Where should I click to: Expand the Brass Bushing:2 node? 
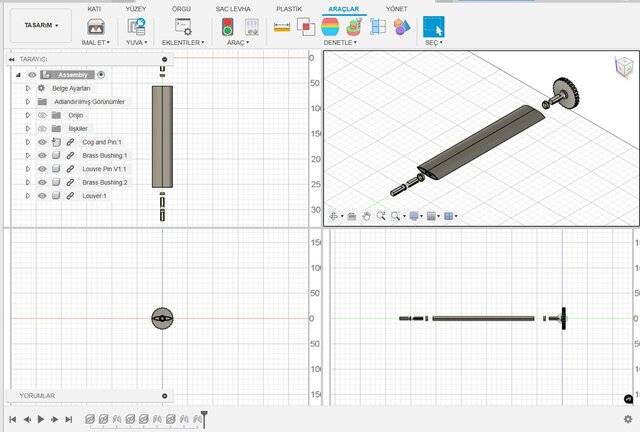pyautogui.click(x=28, y=183)
